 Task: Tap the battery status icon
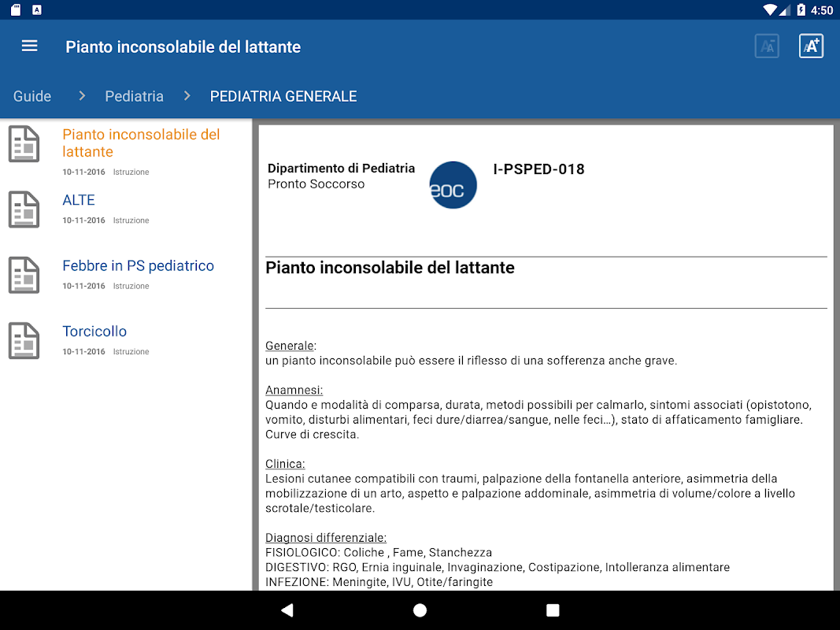(x=801, y=9)
